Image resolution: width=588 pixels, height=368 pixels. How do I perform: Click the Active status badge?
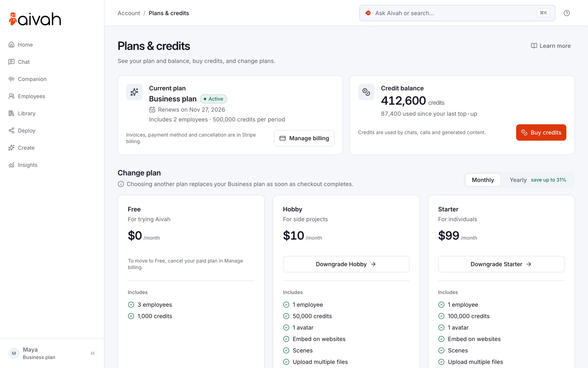click(213, 99)
